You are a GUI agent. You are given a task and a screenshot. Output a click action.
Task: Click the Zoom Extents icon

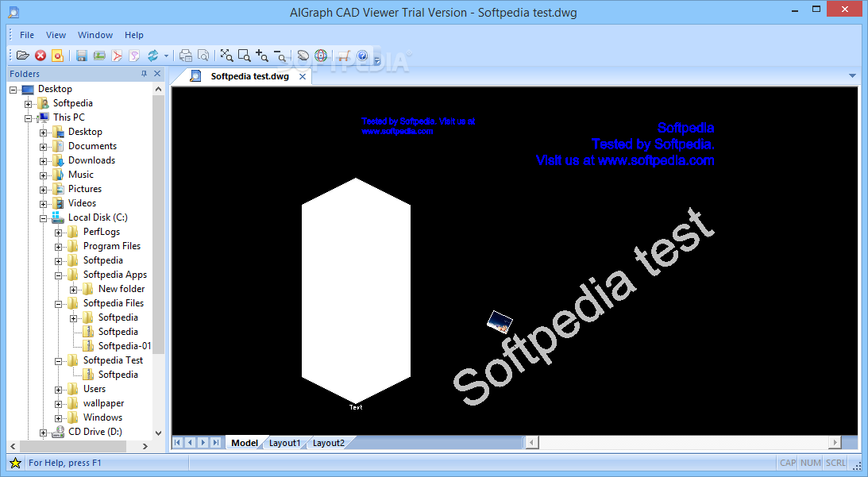226,56
